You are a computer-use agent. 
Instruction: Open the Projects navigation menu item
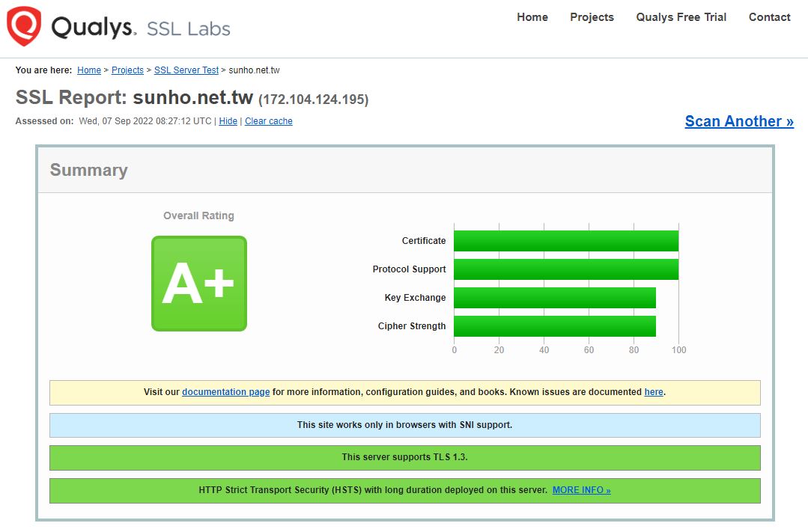point(592,17)
